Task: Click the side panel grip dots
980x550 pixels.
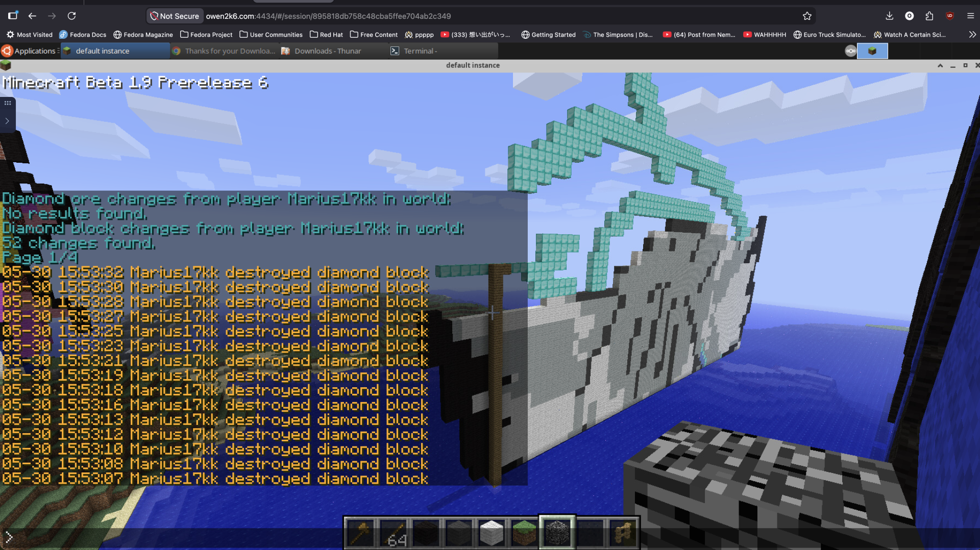Action: pyautogui.click(x=7, y=103)
